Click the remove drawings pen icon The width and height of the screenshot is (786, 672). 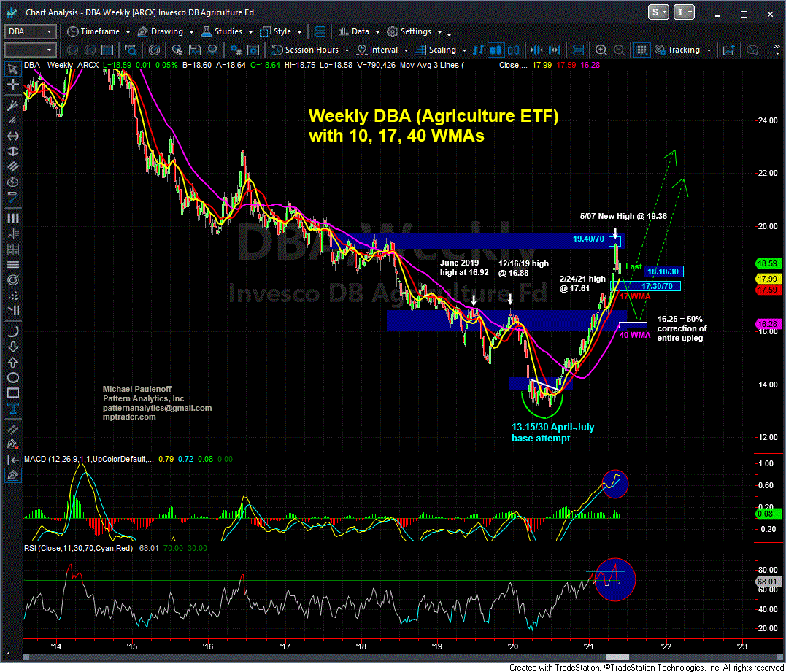(x=13, y=444)
